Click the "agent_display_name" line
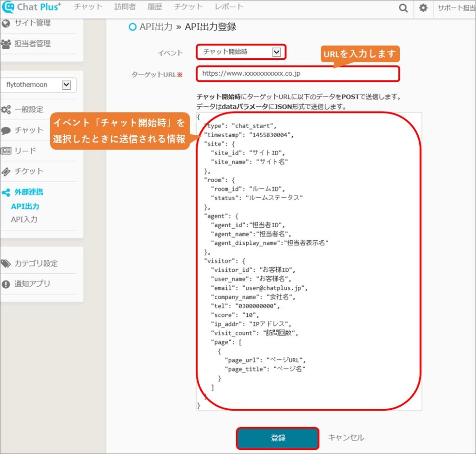Image resolution: width=476 pixels, height=454 pixels. [x=270, y=243]
